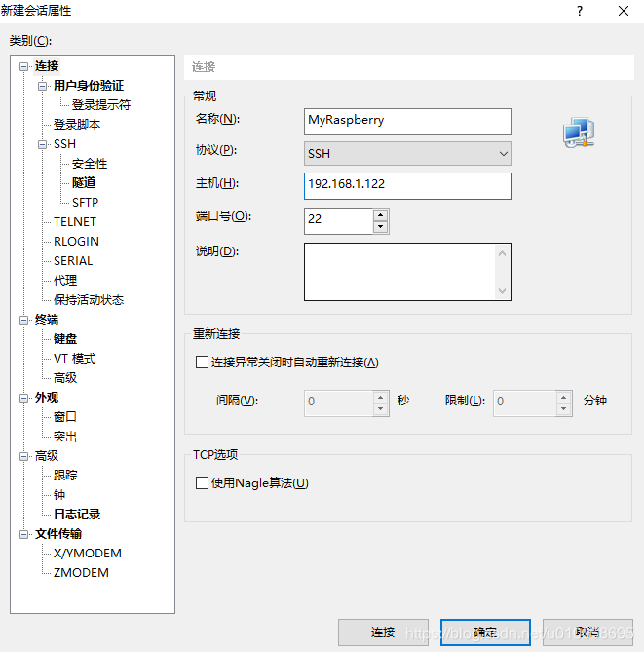Select the SSH tree item
This screenshot has height=652, width=644.
pyautogui.click(x=65, y=144)
